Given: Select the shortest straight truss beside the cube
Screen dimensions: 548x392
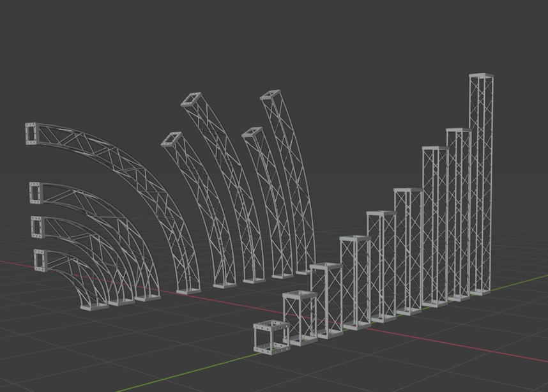Looking at the screenshot, I should pyautogui.click(x=300, y=318).
